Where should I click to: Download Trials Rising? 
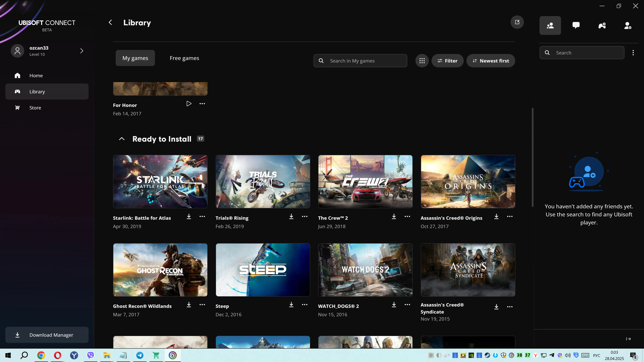coord(291,216)
